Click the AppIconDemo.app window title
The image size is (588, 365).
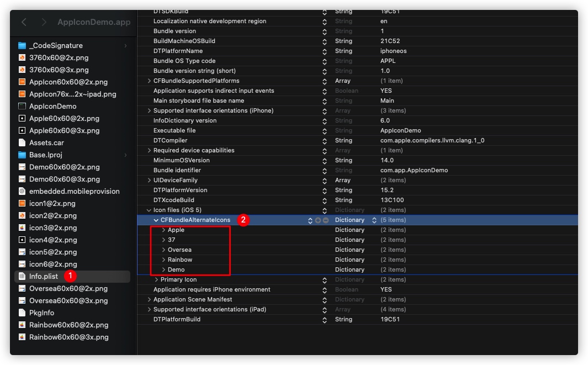pos(94,22)
